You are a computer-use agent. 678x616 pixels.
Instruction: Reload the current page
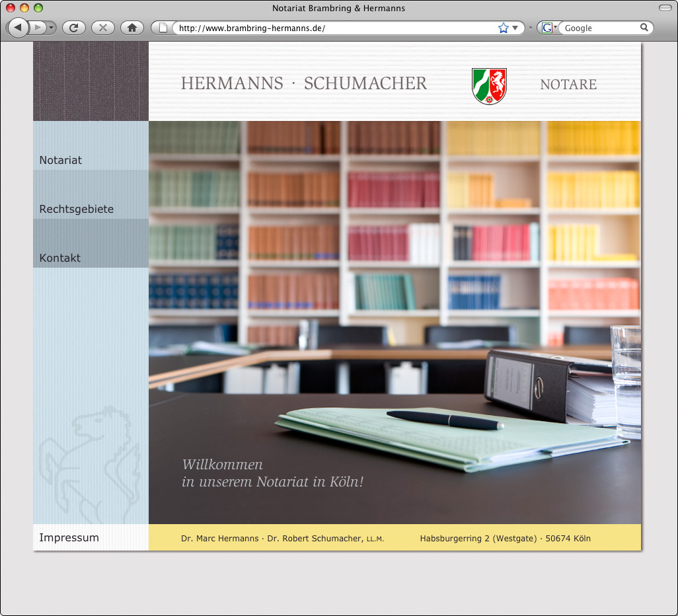74,28
